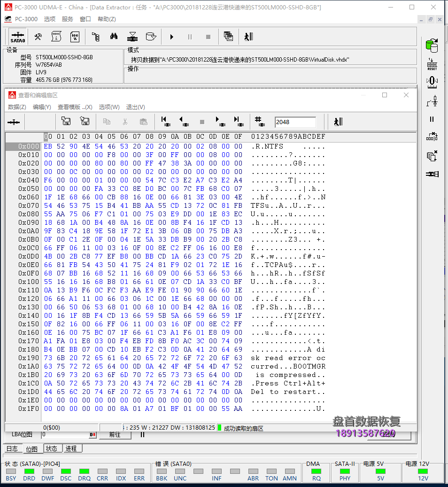
Task: Open the 帮助(Z) menu
Action: coord(107,19)
